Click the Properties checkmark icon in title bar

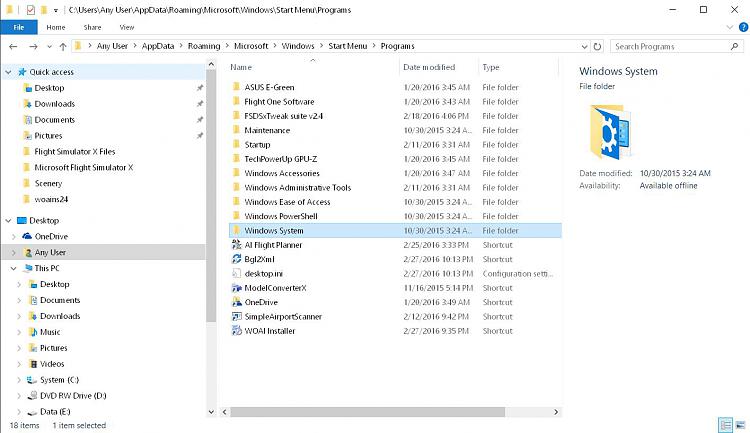coord(30,10)
